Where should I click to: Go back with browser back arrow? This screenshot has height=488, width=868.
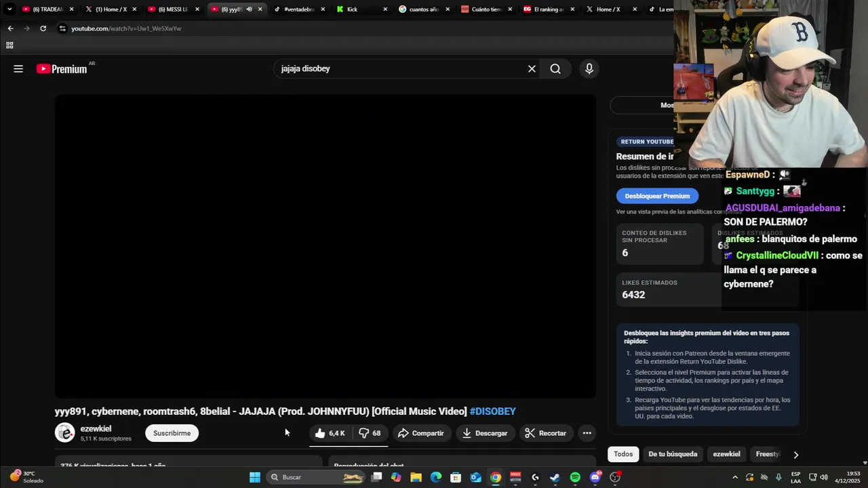tap(10, 28)
